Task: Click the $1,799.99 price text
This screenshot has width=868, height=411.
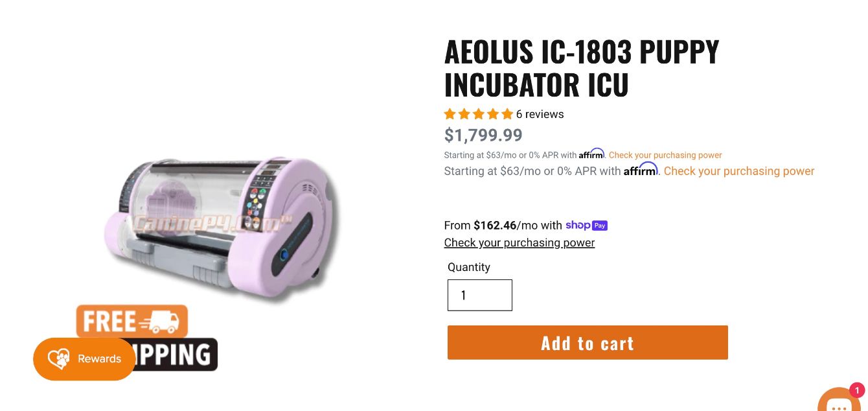Action: pos(483,135)
